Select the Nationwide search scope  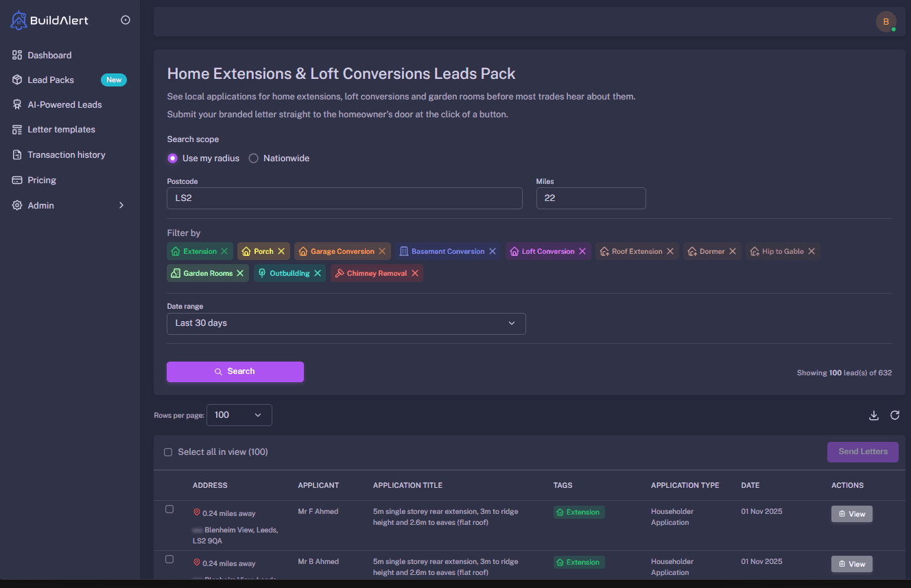(x=254, y=158)
